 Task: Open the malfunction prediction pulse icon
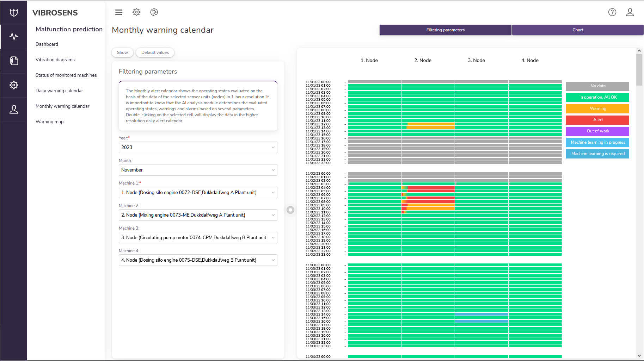coord(14,37)
